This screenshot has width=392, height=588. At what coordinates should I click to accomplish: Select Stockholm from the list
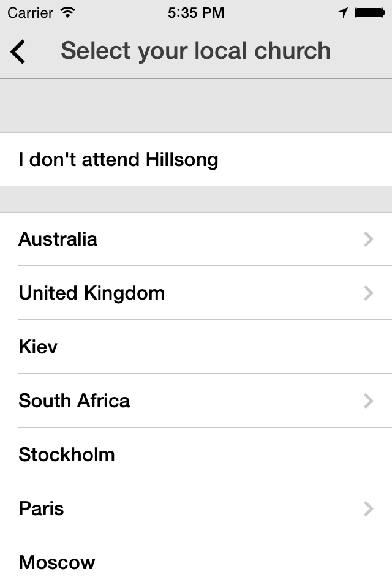[x=67, y=454]
